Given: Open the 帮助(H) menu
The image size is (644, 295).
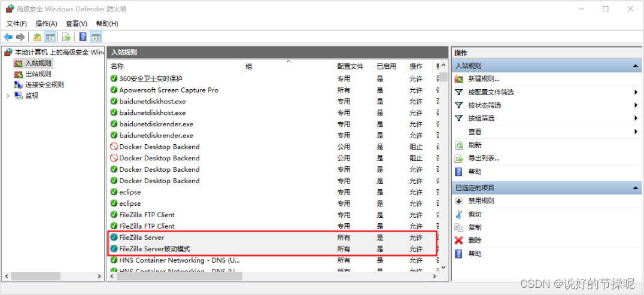Looking at the screenshot, I should pyautogui.click(x=107, y=23).
